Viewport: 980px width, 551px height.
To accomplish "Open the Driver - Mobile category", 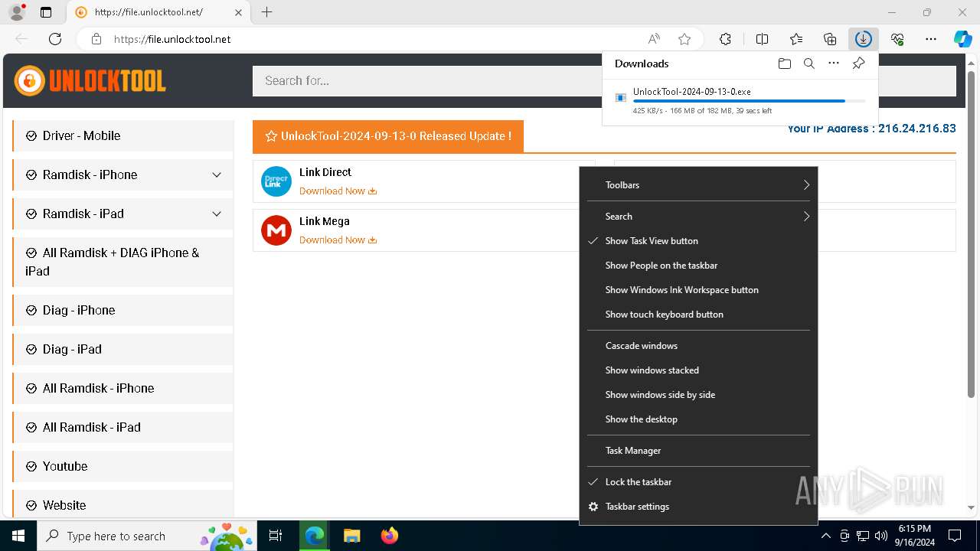I will coord(122,136).
